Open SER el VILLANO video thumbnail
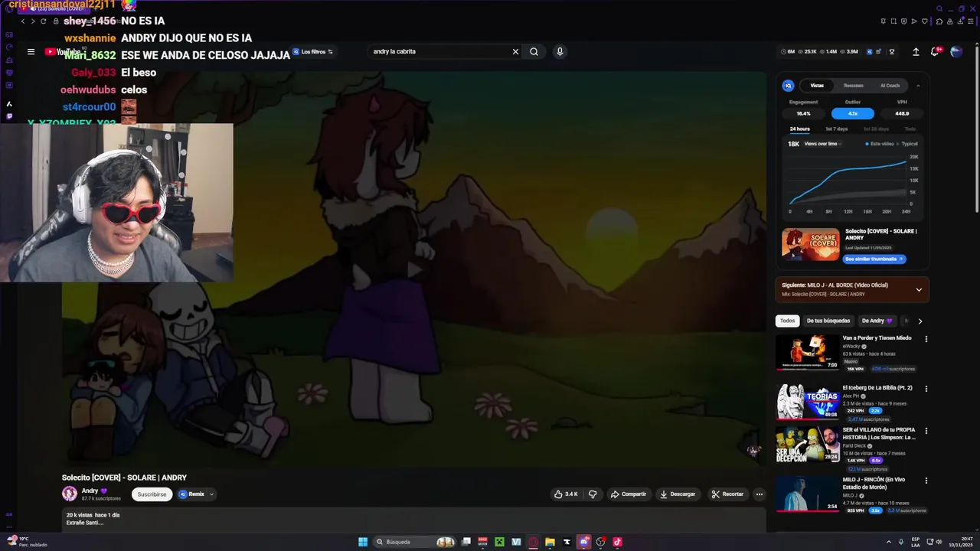The image size is (980, 551). (x=808, y=444)
